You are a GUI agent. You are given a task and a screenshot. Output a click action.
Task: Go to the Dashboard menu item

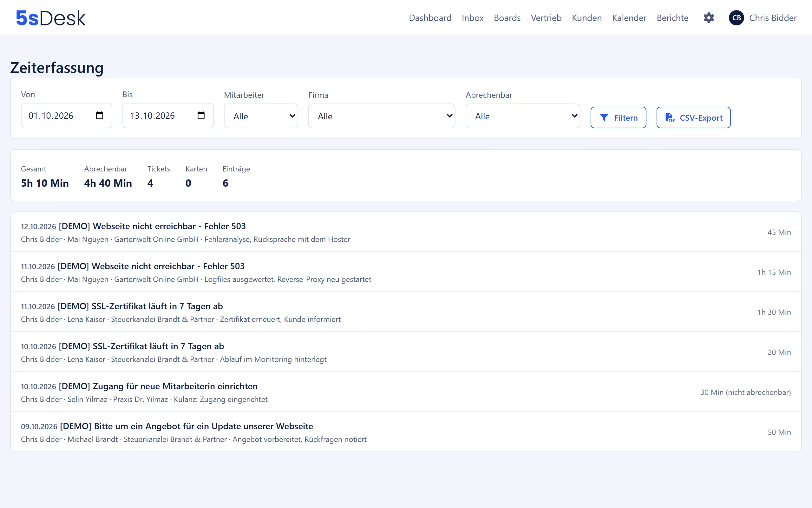[430, 18]
